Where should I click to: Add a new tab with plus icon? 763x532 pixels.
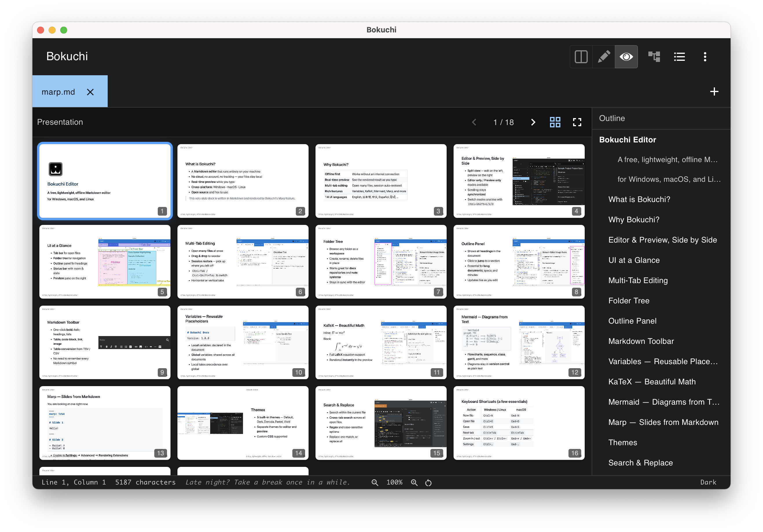(x=714, y=91)
